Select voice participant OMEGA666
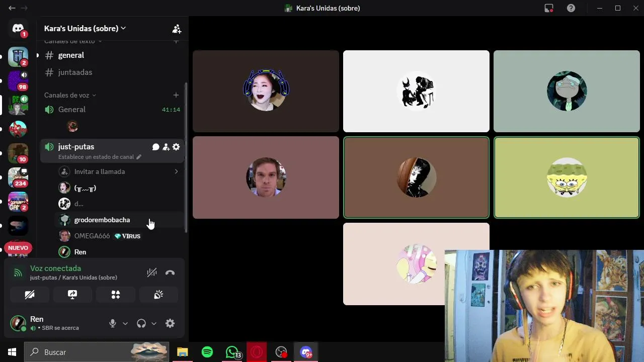The image size is (644, 362). [119, 236]
